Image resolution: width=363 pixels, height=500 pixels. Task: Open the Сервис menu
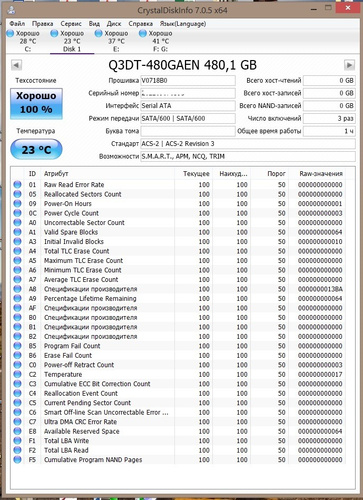click(x=71, y=24)
